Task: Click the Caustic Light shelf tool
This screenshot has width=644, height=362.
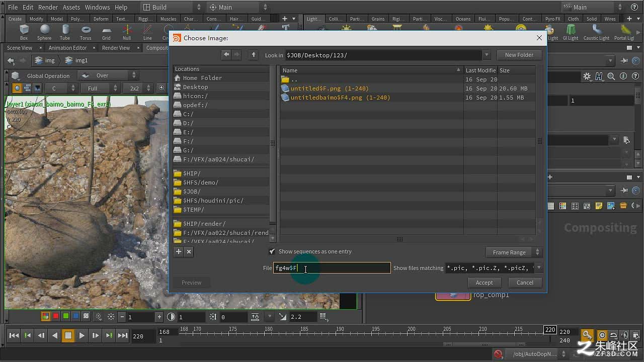Action: point(596,33)
